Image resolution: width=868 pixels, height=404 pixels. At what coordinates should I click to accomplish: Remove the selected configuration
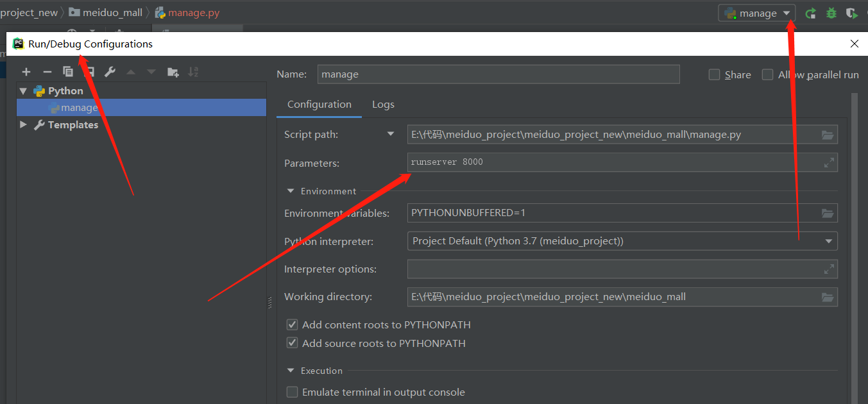point(47,72)
